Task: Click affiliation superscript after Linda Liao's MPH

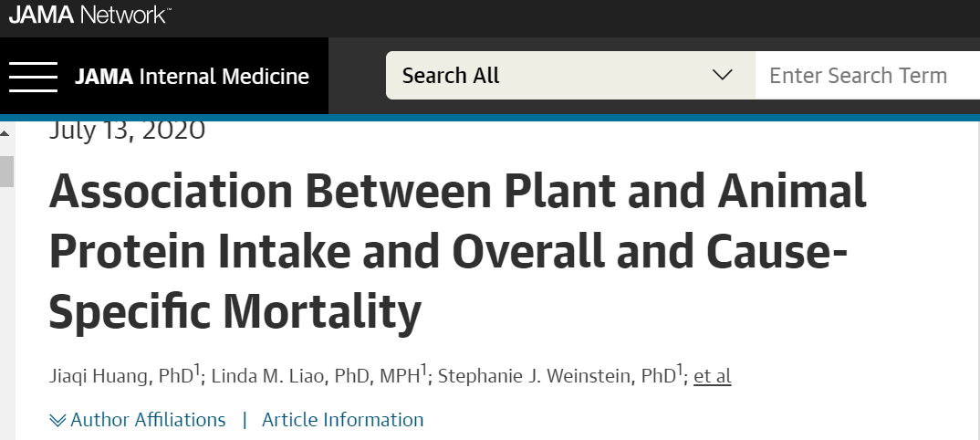Action: pos(423,371)
